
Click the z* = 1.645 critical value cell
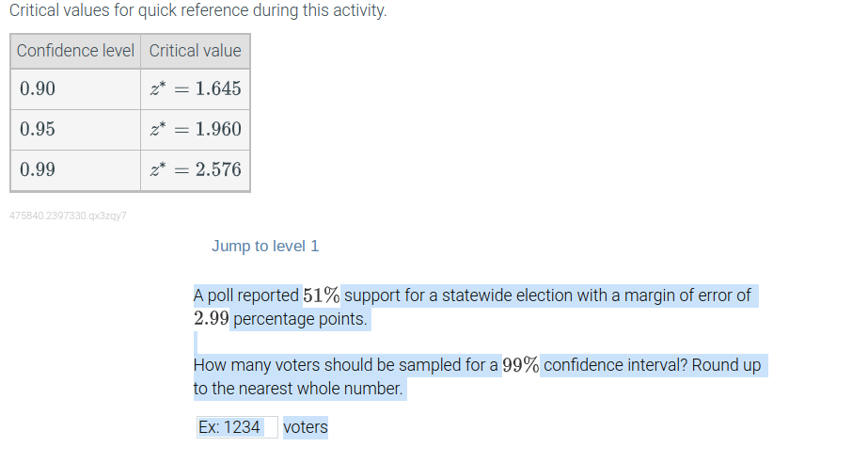click(195, 88)
